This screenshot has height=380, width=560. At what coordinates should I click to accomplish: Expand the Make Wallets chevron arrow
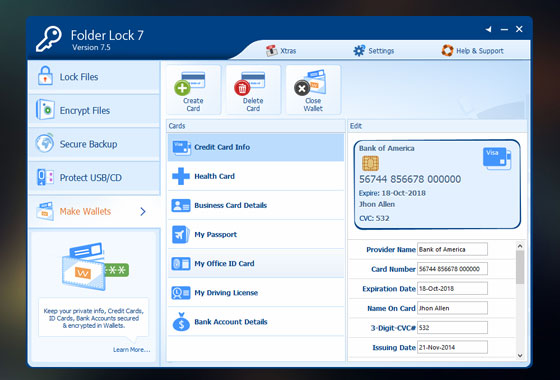click(143, 211)
